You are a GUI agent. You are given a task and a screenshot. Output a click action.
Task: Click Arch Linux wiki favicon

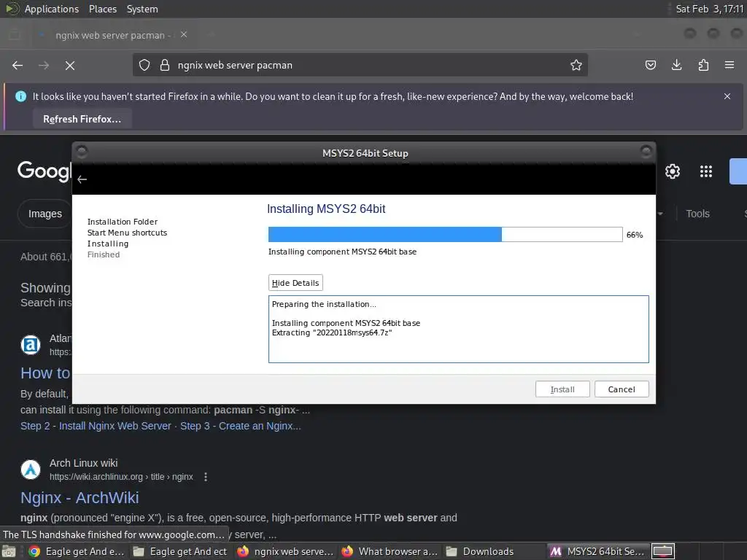31,469
